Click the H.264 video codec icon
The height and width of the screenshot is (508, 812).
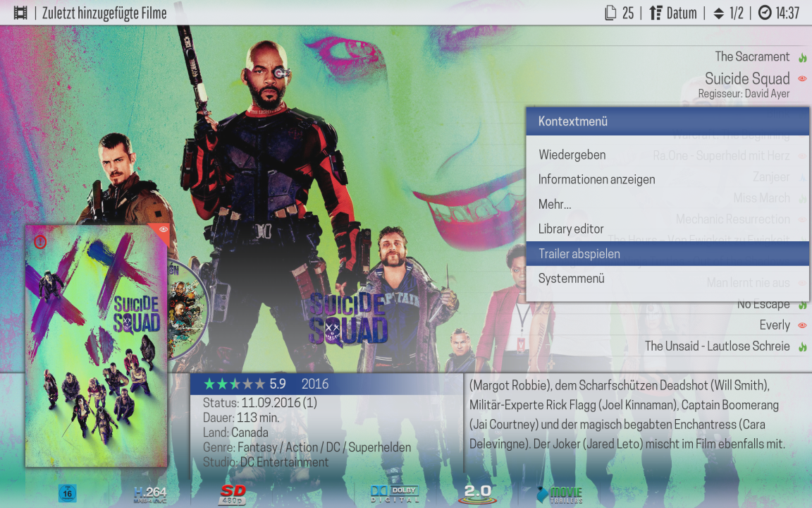coord(150,495)
